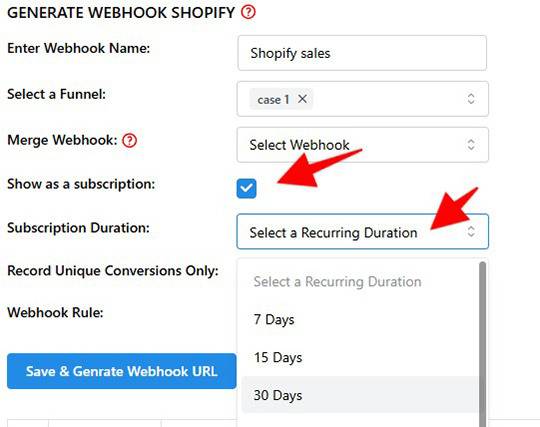This screenshot has width=540, height=427.
Task: Click the Merge Webhook help icon
Action: pos(129,140)
